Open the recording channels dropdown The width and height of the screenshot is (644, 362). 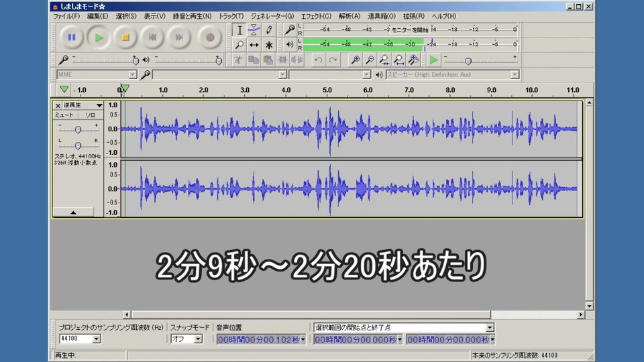pos(366,74)
